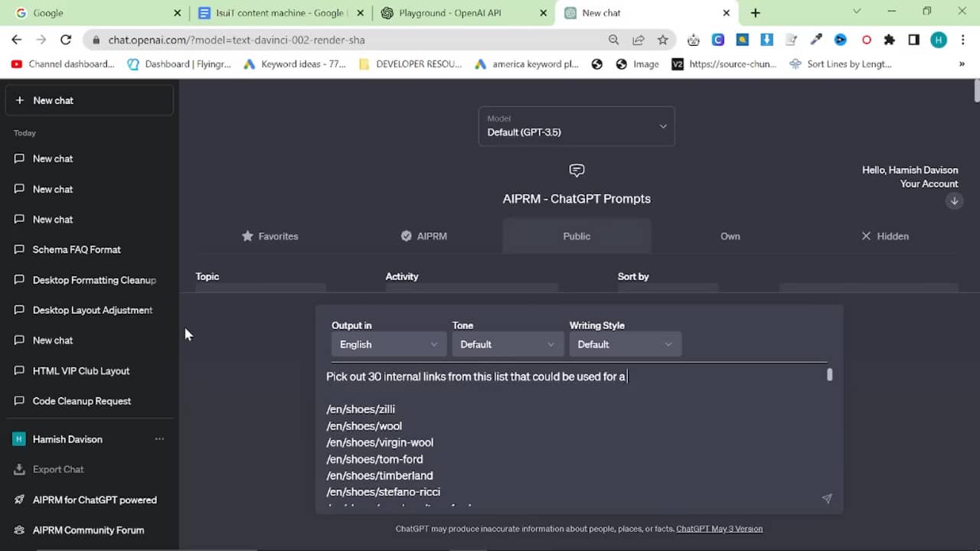The height and width of the screenshot is (551, 980).
Task: Click the scroll-down arrow under Your Account
Action: click(x=954, y=201)
